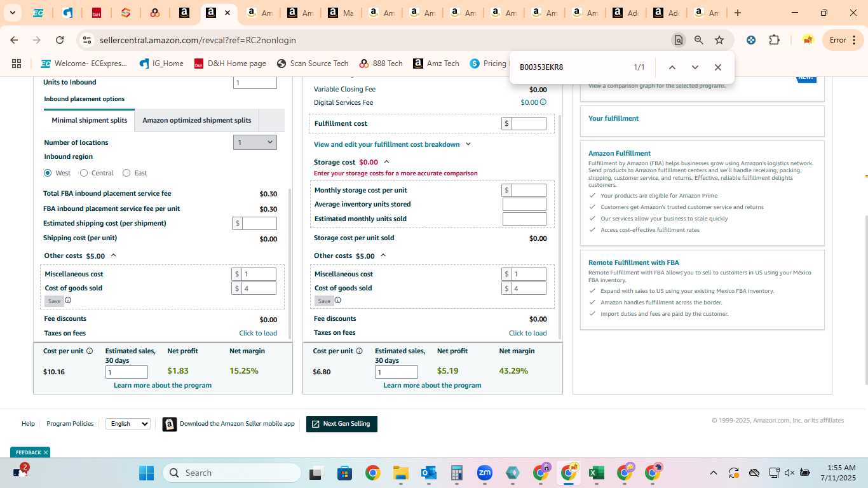The height and width of the screenshot is (488, 868).
Task: Click left Estimated sales 30 days field
Action: point(127,372)
